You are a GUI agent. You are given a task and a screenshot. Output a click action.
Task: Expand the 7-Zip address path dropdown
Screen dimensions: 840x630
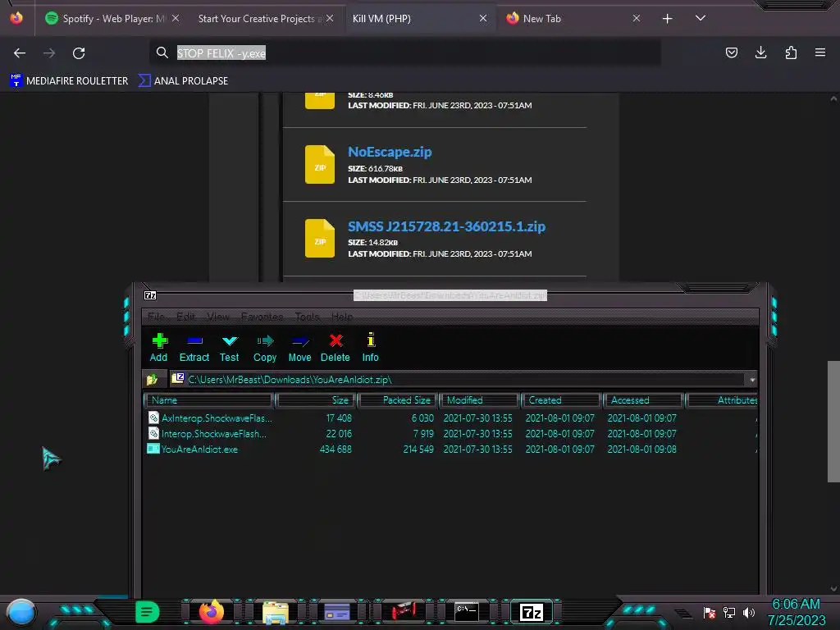pos(752,379)
